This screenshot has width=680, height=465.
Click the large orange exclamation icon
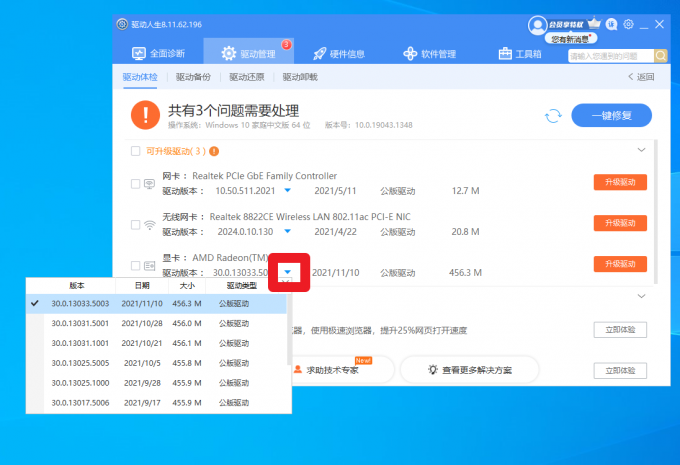(145, 115)
